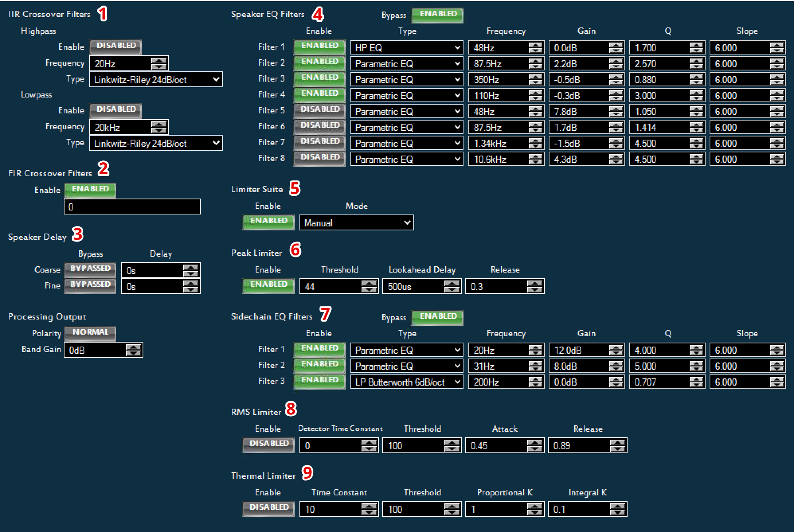Viewport: 794px width, 532px height.
Task: Toggle Coarse delay bypass
Action: tap(90, 269)
